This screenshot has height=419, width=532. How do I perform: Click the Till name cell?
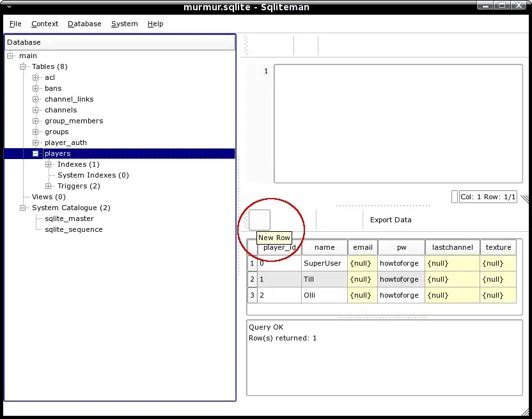click(325, 279)
